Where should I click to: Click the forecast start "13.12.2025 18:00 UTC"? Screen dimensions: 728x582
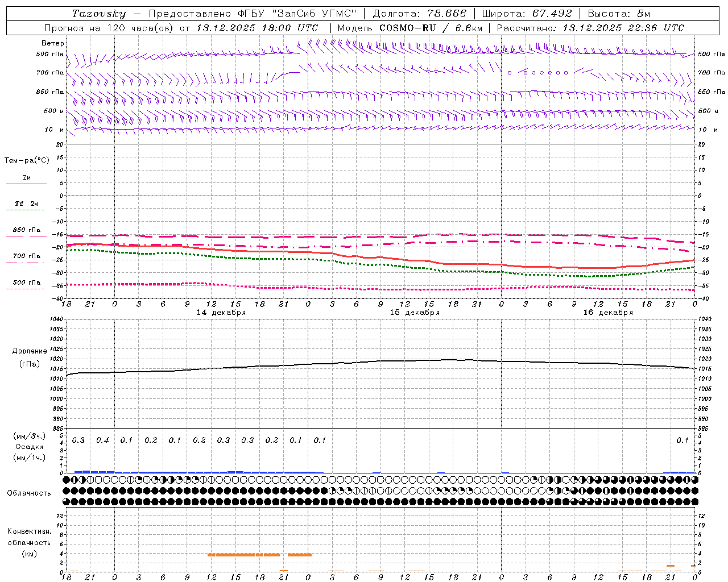[257, 28]
